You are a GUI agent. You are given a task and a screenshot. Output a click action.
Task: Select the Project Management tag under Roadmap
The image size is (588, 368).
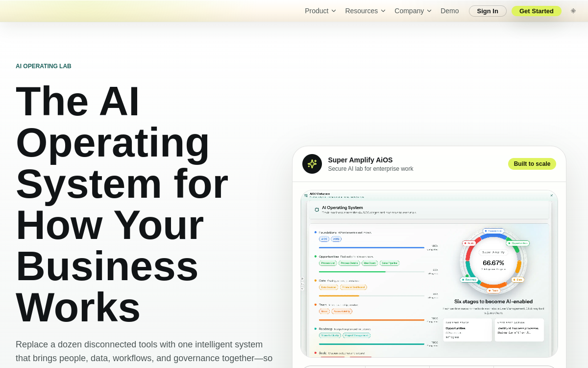coord(356,336)
